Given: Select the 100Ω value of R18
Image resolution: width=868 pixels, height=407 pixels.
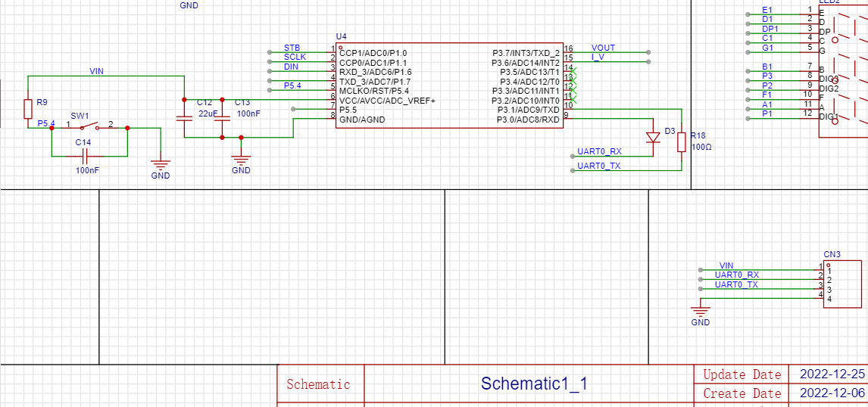Looking at the screenshot, I should tap(701, 147).
